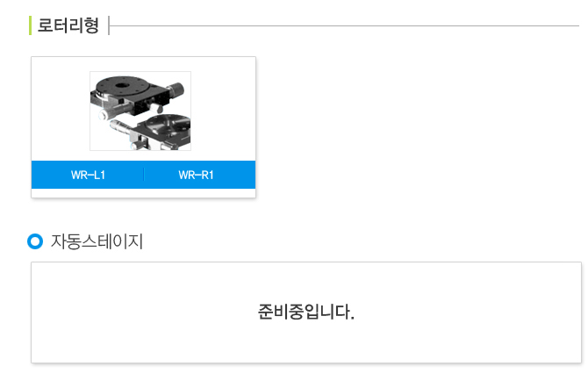Click the white strip below the blue label bar
Screen dimensions: 588x388
pos(143,192)
